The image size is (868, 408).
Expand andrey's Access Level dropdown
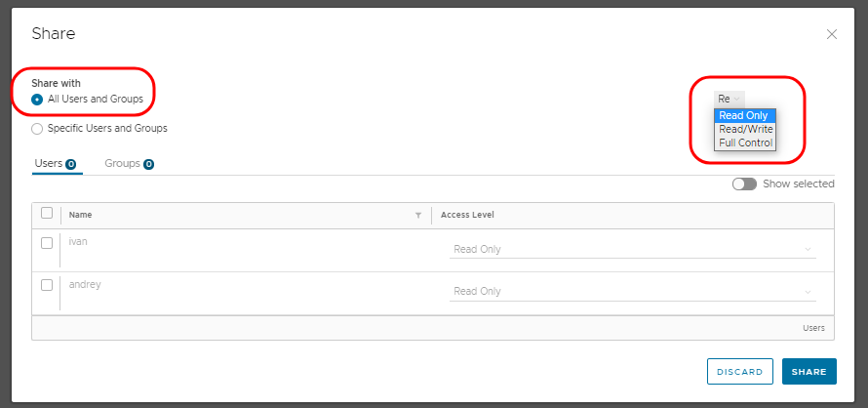[x=631, y=291]
